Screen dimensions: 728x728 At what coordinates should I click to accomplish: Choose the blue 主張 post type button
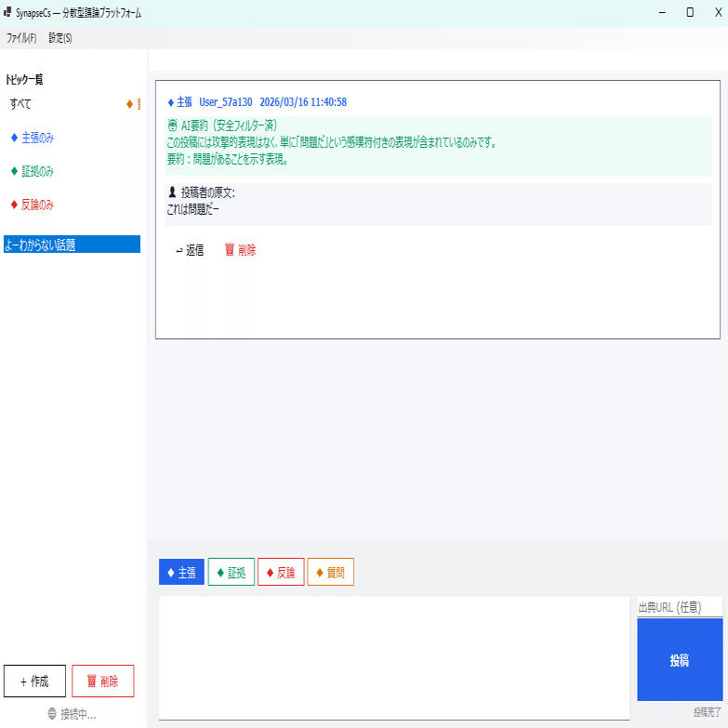pyautogui.click(x=181, y=572)
